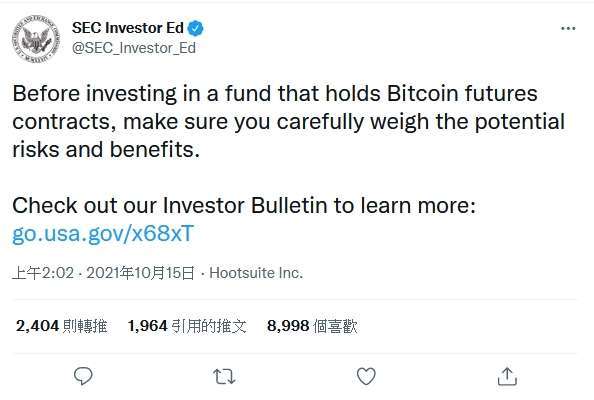Retweet this post with the arrows icon
The height and width of the screenshot is (400, 594).
coord(224,377)
